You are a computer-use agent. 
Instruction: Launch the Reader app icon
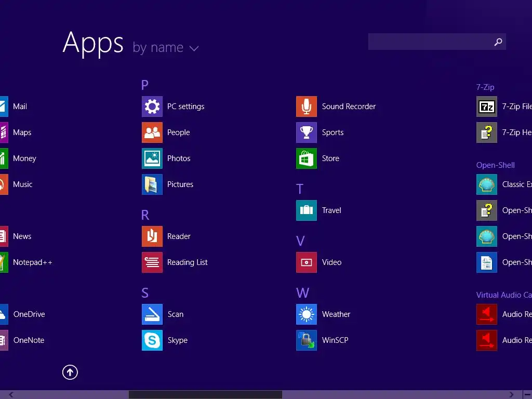(152, 236)
